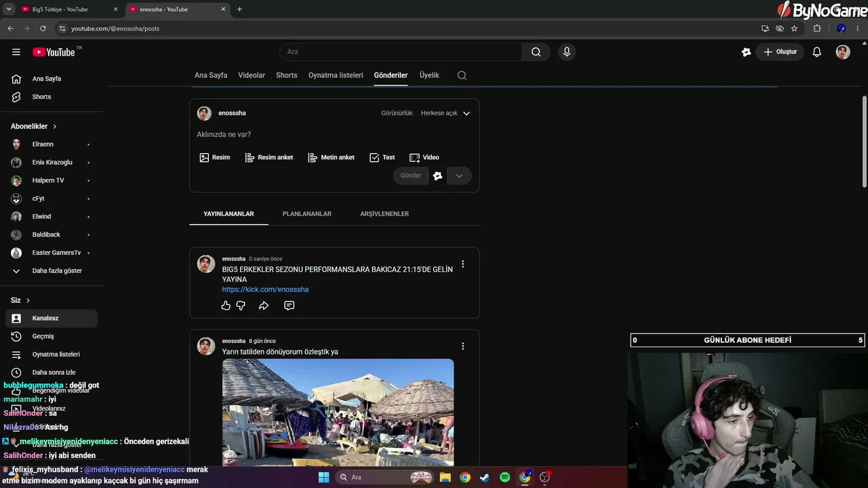Click the Windows Start button

(323, 477)
